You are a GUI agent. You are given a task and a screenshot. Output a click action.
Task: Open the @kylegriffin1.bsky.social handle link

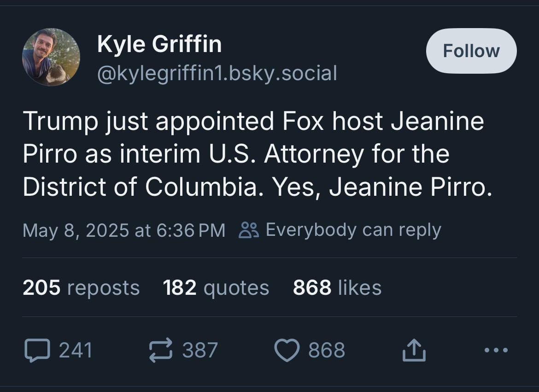[x=217, y=73]
